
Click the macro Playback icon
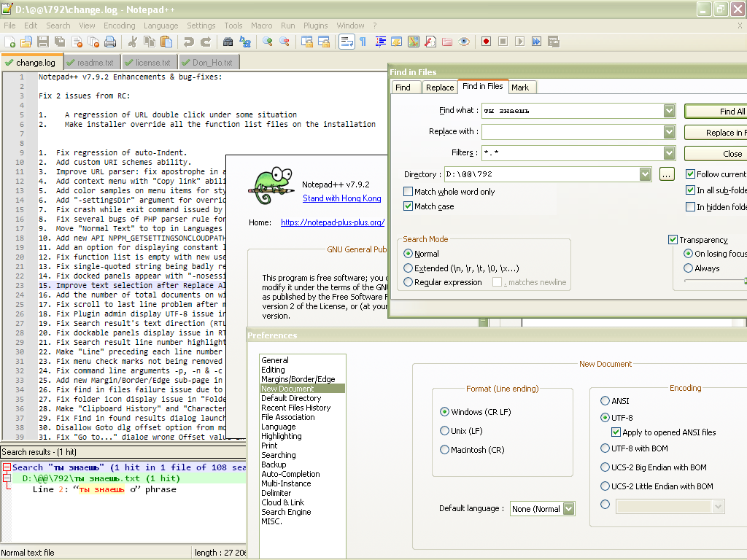(519, 42)
